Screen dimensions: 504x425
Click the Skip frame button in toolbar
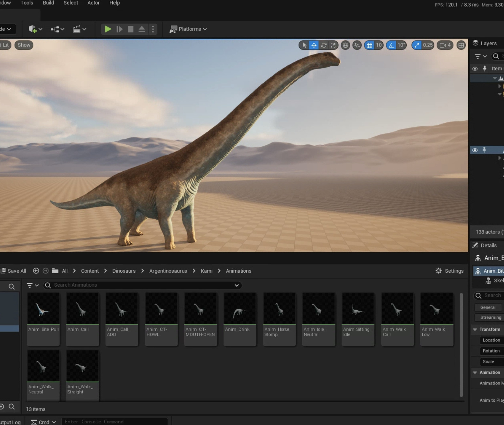(x=119, y=29)
